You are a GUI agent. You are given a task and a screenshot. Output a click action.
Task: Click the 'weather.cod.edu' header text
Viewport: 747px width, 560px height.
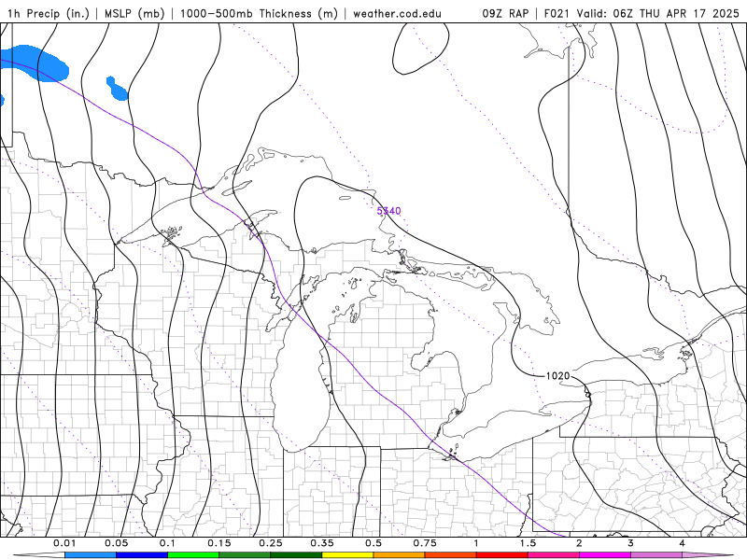(x=398, y=13)
